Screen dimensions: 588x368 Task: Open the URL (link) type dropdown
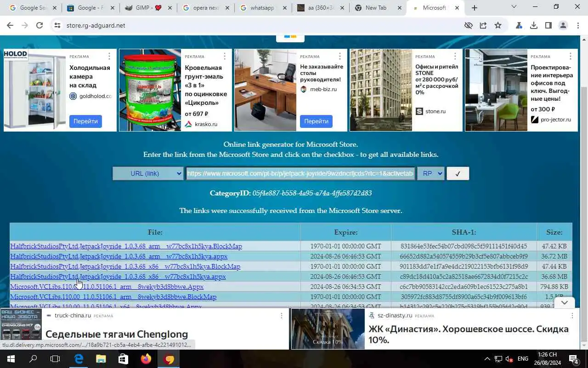click(x=148, y=173)
